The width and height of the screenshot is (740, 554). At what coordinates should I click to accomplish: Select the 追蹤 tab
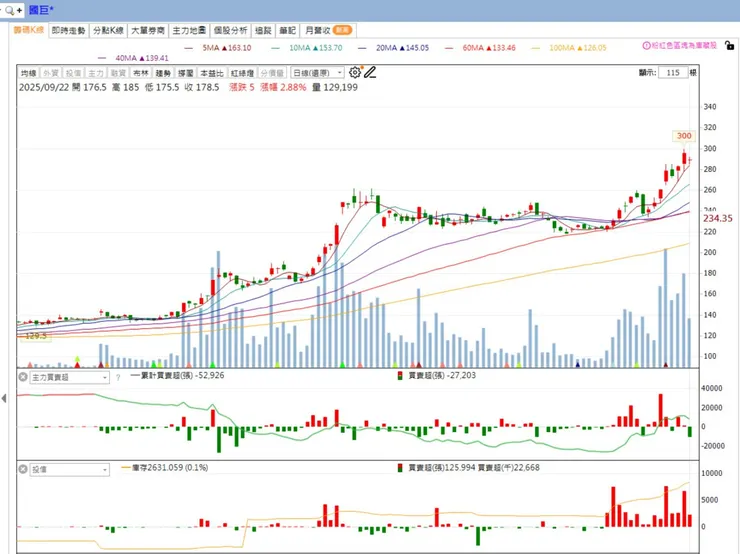click(263, 31)
